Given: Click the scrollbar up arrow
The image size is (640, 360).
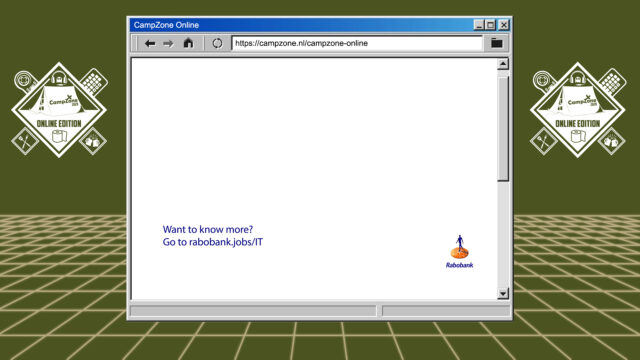Looking at the screenshot, I should tap(503, 64).
